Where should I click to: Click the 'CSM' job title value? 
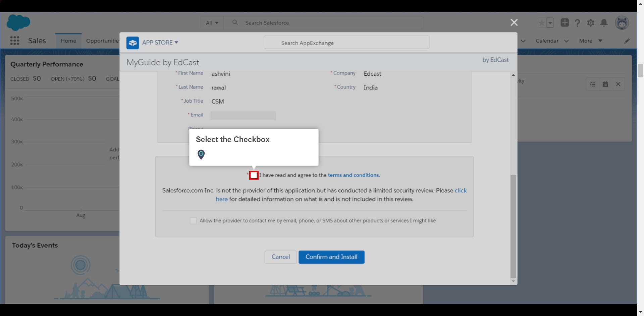pos(218,102)
